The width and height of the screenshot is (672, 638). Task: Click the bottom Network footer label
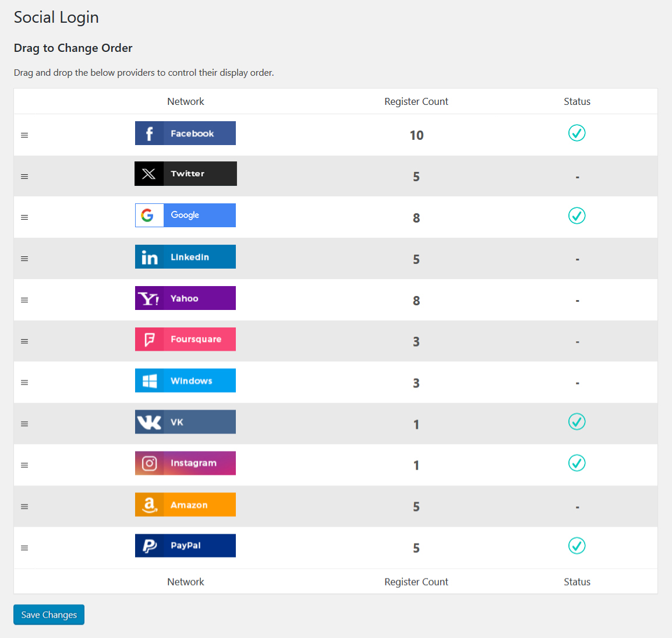point(186,582)
